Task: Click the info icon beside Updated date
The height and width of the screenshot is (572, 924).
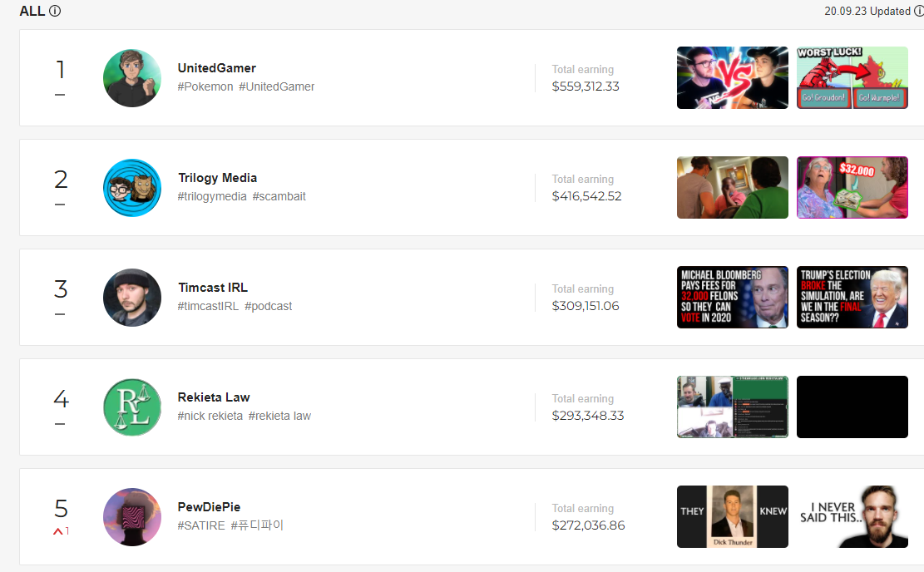Action: [x=918, y=11]
